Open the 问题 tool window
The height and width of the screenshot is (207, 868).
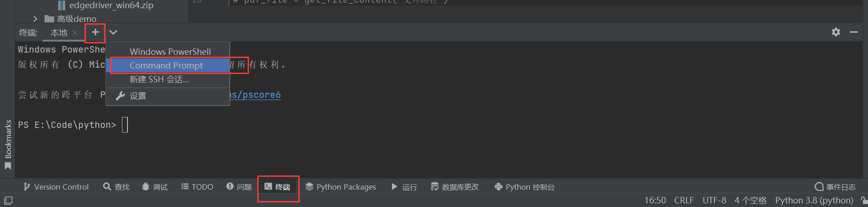[x=239, y=187]
